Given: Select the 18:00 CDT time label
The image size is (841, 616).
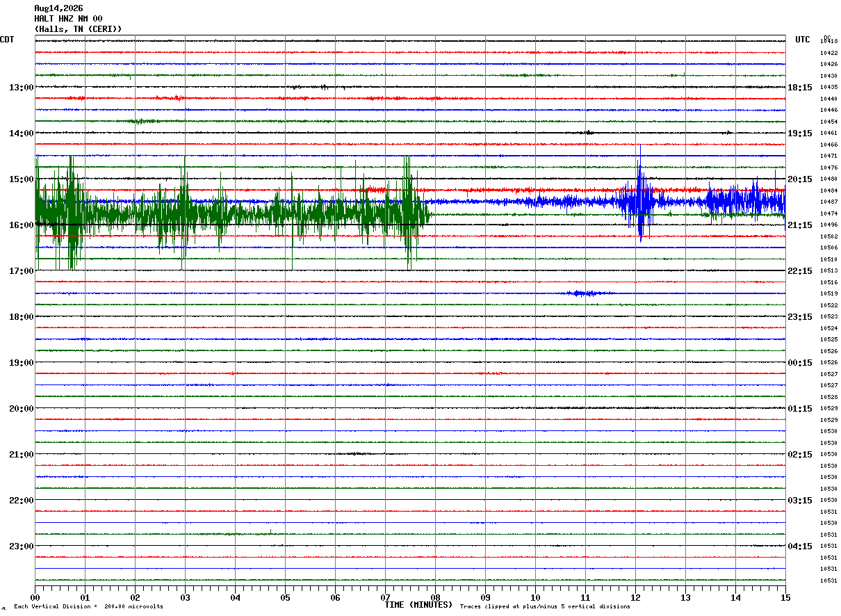Looking at the screenshot, I should (x=22, y=317).
